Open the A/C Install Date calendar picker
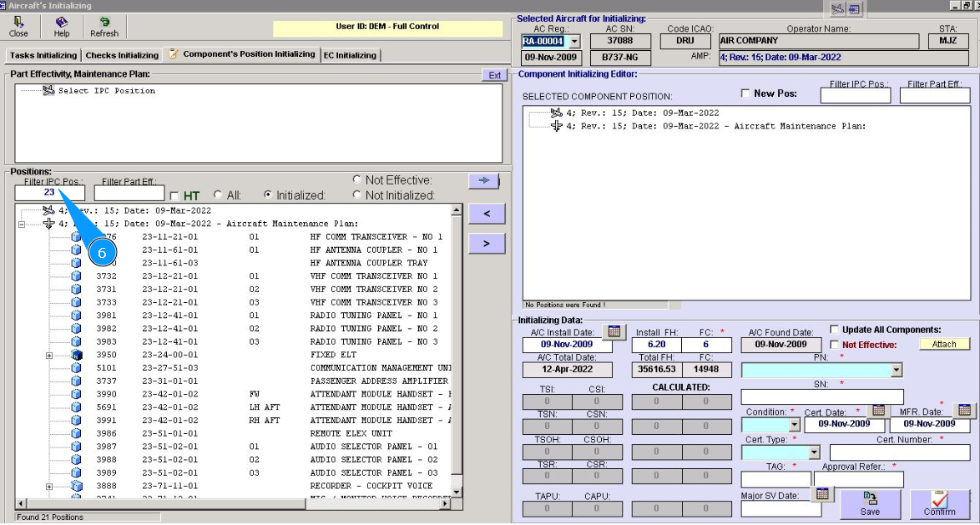 tap(613, 331)
